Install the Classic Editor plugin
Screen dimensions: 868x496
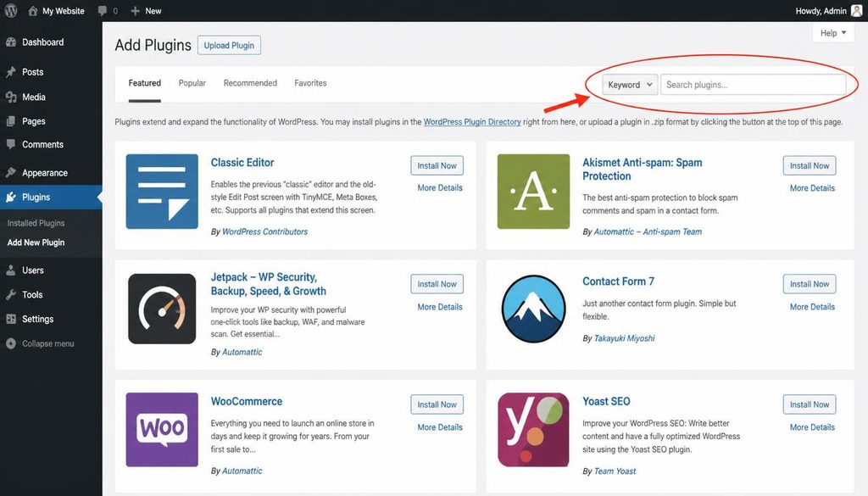tap(437, 165)
